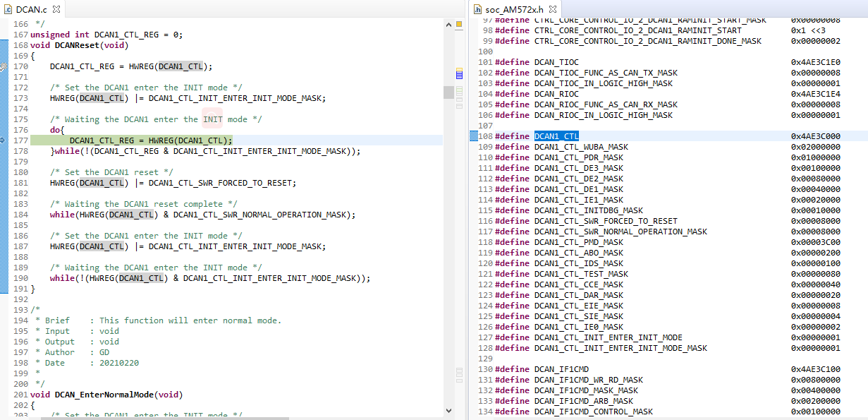This screenshot has height=420, width=868.
Task: Click the DCAN1_CTL_IE0_MASK definition
Action: tap(579, 326)
